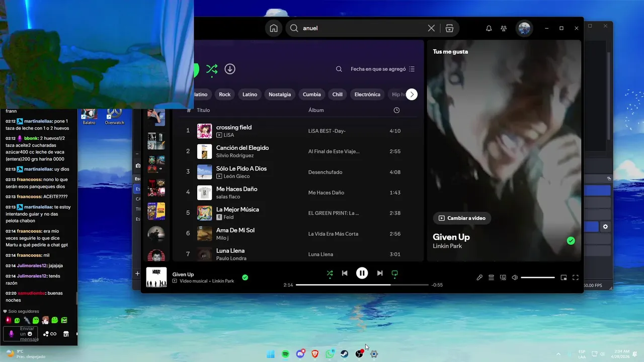The width and height of the screenshot is (644, 362).
Task: Enter Spotify full screen mode
Action: [x=576, y=277]
